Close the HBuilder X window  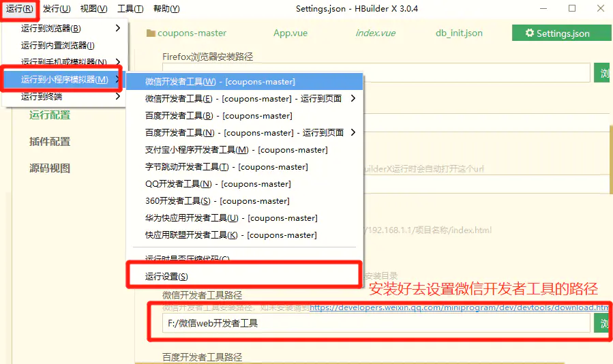click(x=601, y=8)
